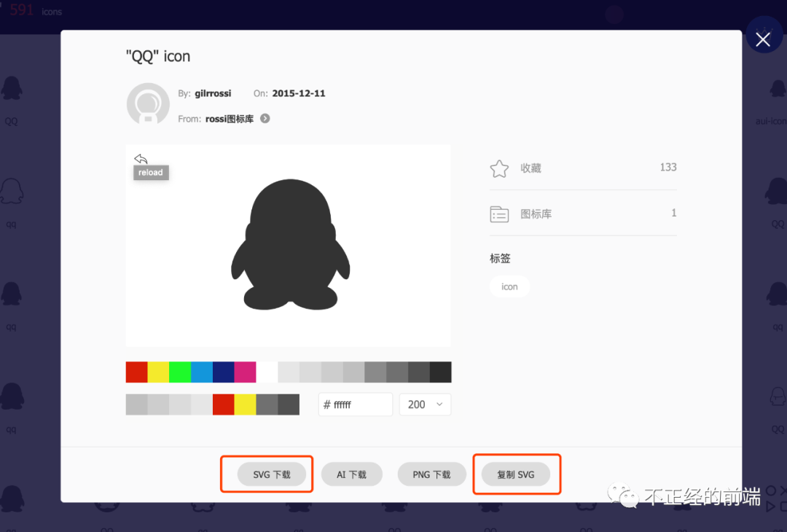
Task: Pick the dark navy color swatch
Action: pos(224,372)
